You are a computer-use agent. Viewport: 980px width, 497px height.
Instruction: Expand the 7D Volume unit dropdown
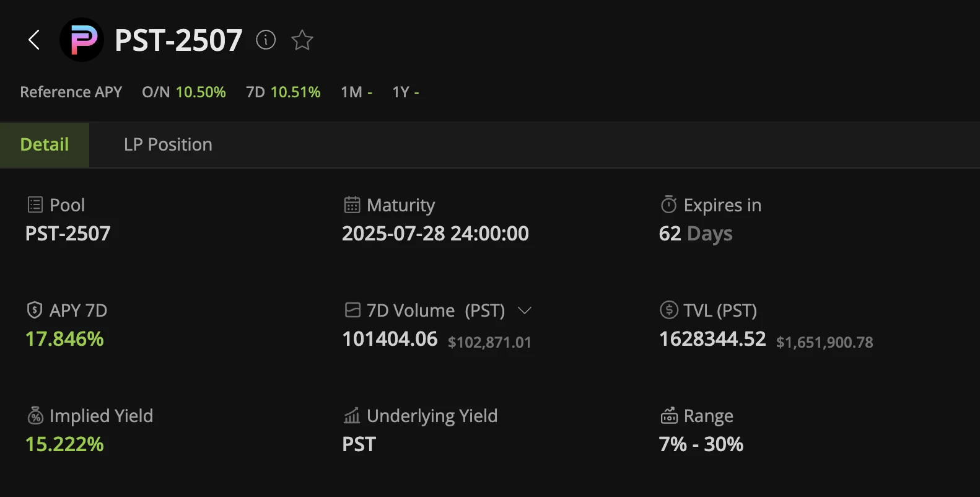525,310
